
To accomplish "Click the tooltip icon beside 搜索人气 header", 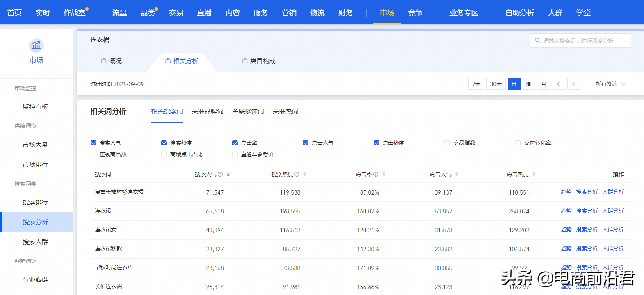I will 219,174.
